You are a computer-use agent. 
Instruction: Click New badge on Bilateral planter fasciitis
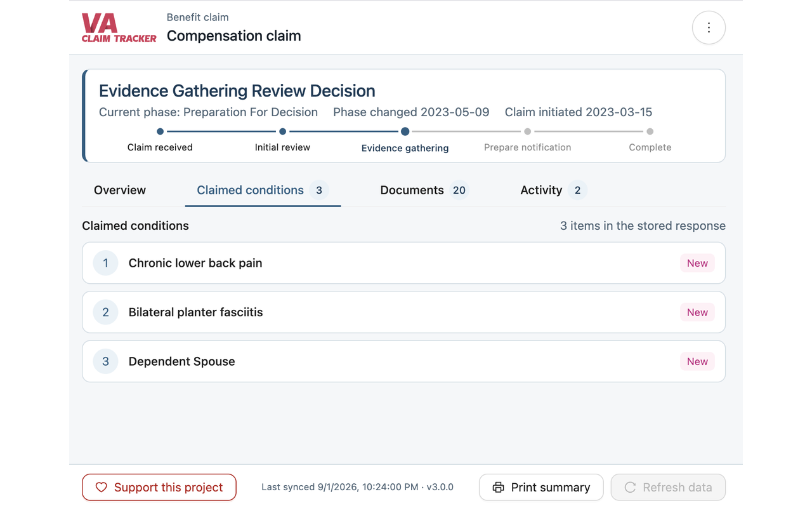(697, 312)
